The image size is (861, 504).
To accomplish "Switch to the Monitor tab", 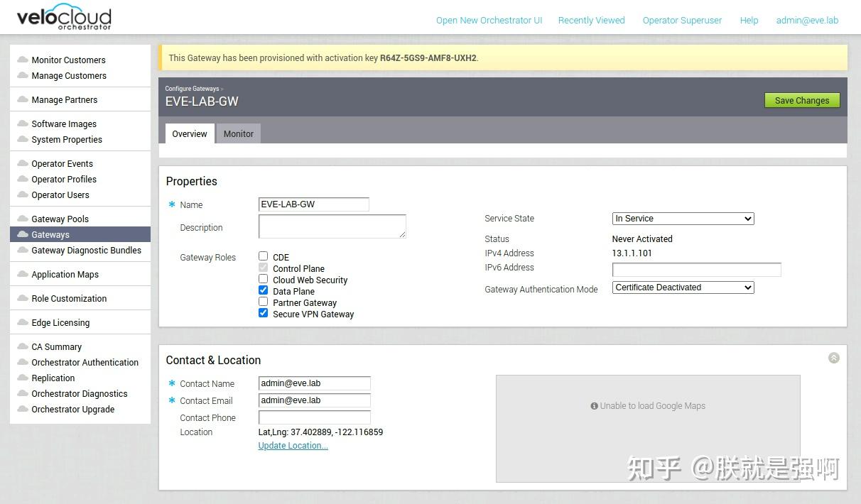I will (238, 133).
